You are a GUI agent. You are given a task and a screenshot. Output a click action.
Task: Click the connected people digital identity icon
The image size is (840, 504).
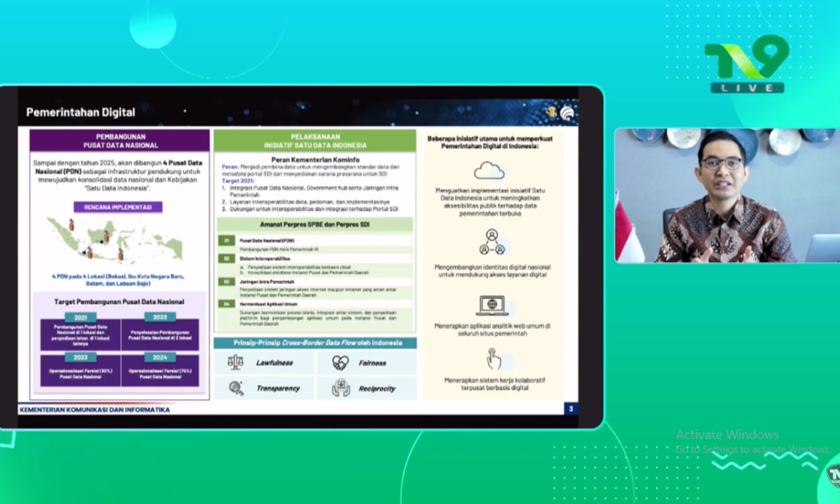tap(491, 242)
